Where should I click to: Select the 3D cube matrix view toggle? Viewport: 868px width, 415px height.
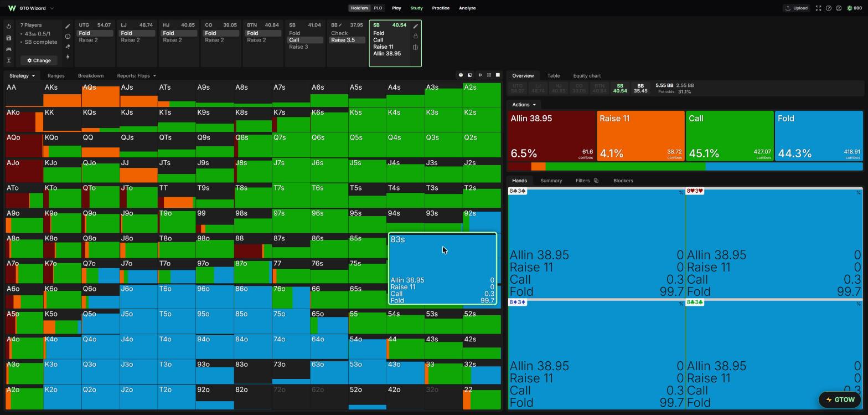[x=461, y=75]
